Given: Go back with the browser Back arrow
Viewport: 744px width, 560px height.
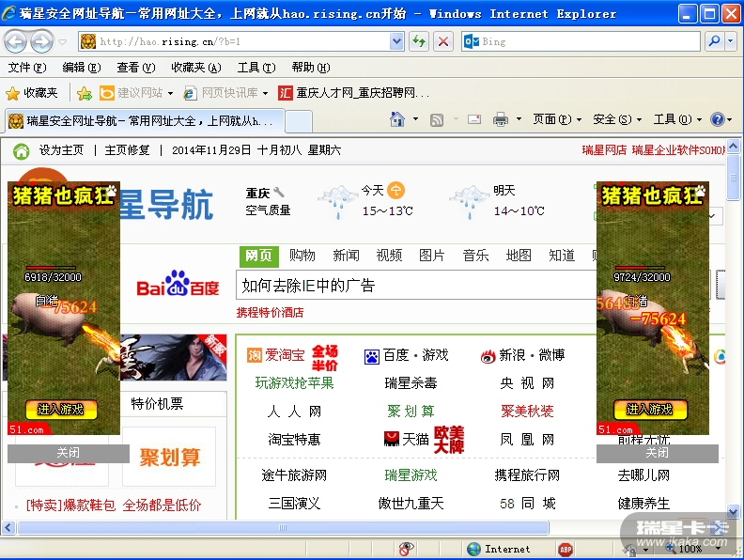Looking at the screenshot, I should point(16,41).
